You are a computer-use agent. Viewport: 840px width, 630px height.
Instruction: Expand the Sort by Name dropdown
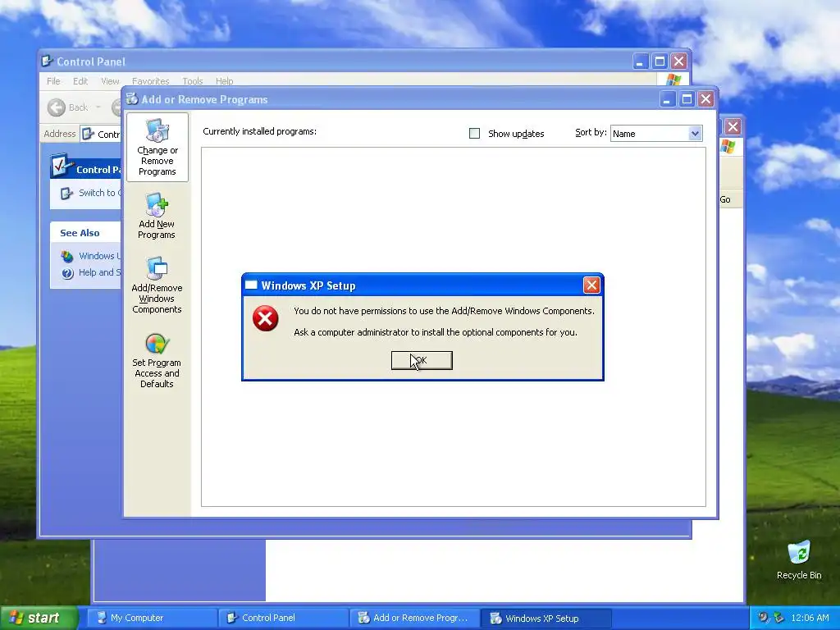[694, 134]
